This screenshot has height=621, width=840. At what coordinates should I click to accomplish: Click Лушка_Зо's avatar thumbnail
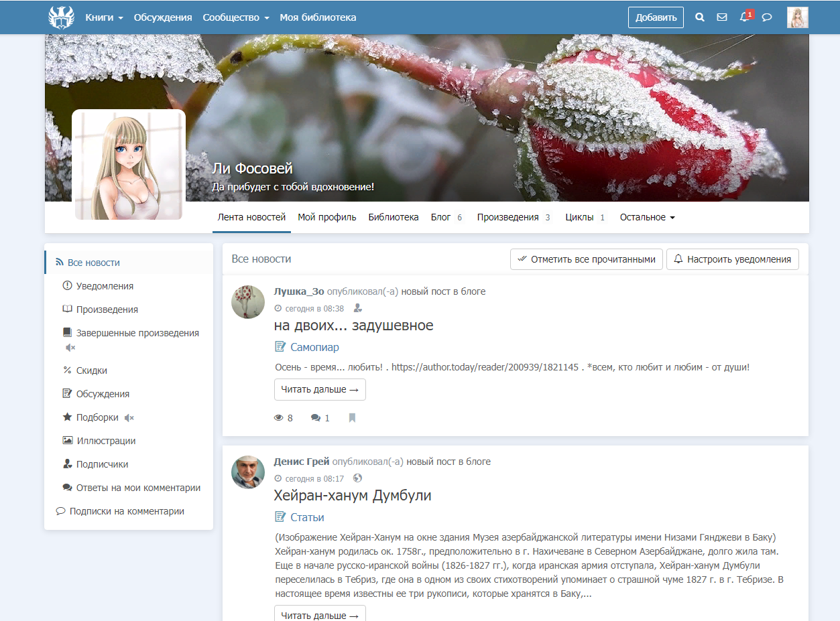coord(248,301)
